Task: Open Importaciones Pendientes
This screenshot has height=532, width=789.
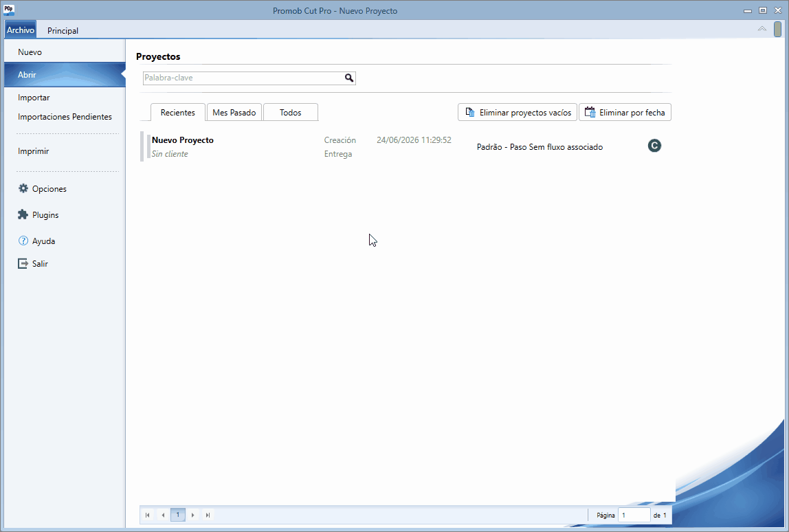Action: (65, 117)
